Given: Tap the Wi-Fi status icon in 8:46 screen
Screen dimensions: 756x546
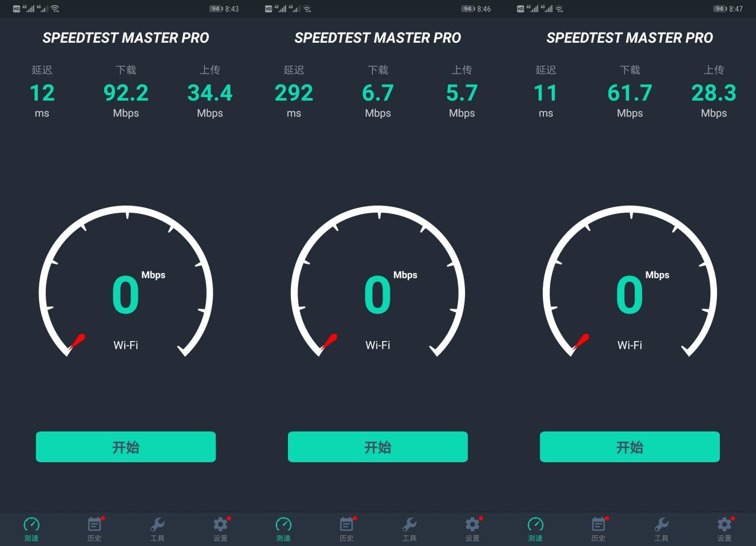Looking at the screenshot, I should (x=307, y=9).
